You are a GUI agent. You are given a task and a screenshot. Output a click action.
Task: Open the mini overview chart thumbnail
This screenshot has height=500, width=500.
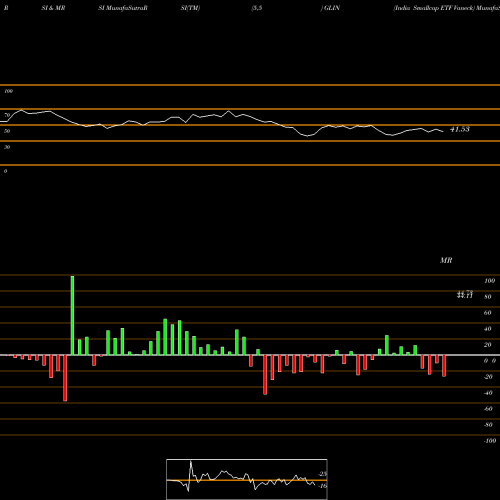(247, 479)
